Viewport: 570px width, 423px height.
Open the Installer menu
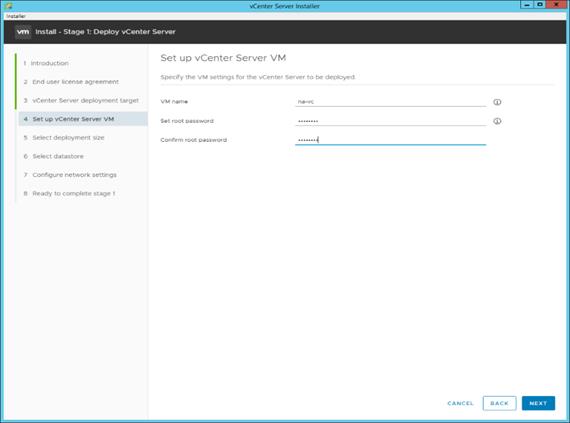(x=16, y=16)
